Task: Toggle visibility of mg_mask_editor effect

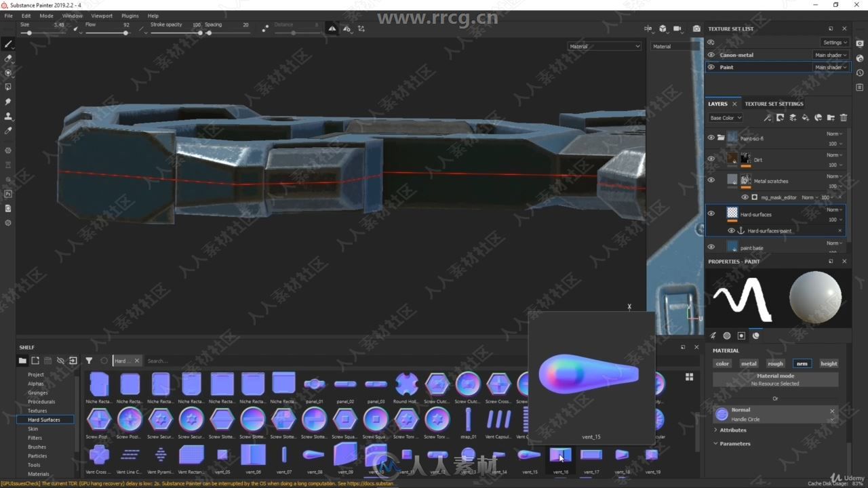Action: (745, 197)
